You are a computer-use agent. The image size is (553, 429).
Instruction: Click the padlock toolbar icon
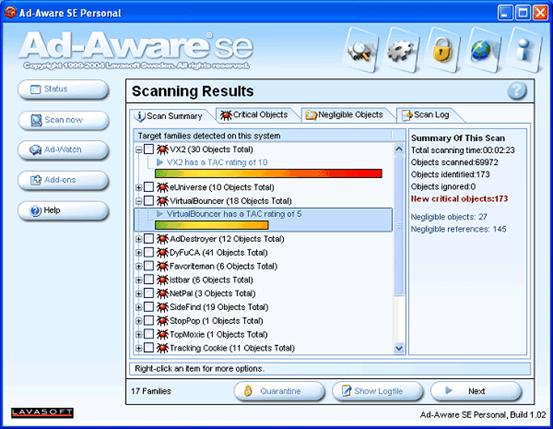[x=443, y=50]
